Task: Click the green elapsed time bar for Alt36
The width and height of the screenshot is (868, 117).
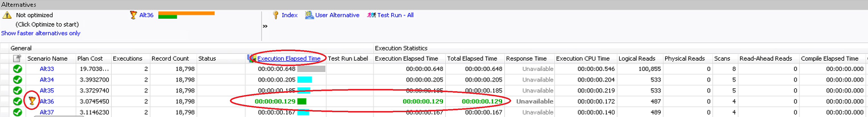Action: tap(301, 101)
